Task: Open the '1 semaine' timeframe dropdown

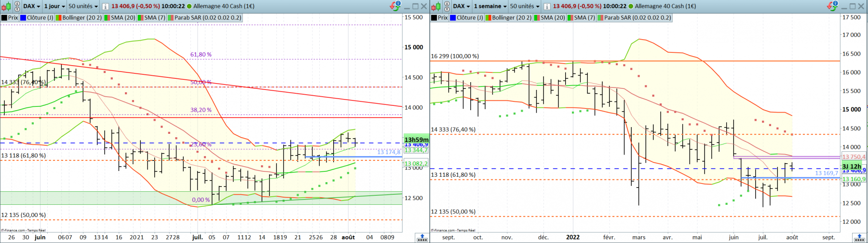Action: tap(490, 6)
